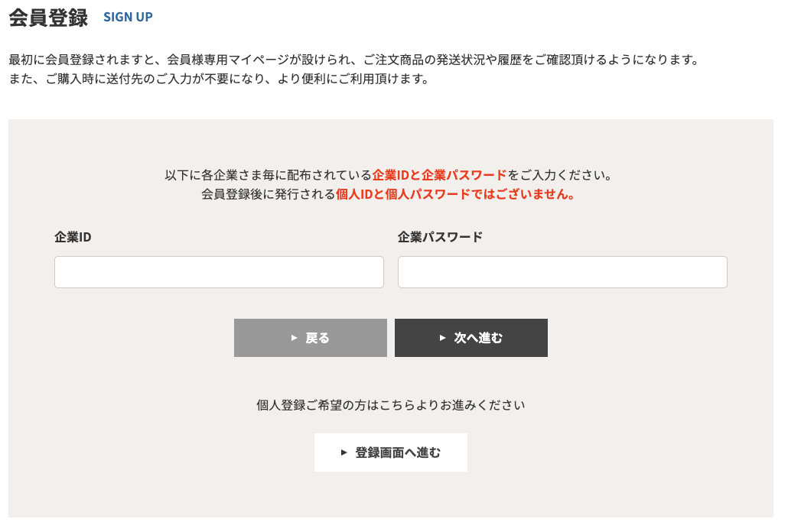The width and height of the screenshot is (788, 532).
Task: Click the intro line starting 最初に会員登録されますと
Action: tap(353, 60)
